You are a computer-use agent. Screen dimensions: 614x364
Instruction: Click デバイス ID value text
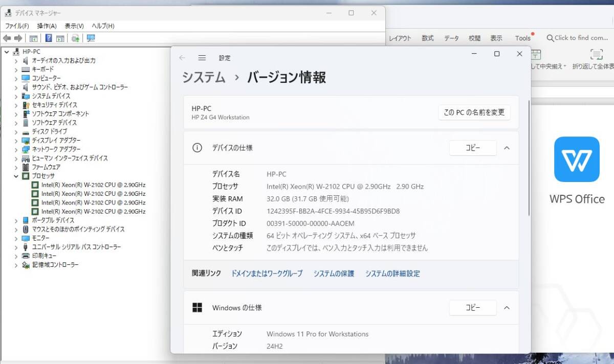(x=333, y=211)
